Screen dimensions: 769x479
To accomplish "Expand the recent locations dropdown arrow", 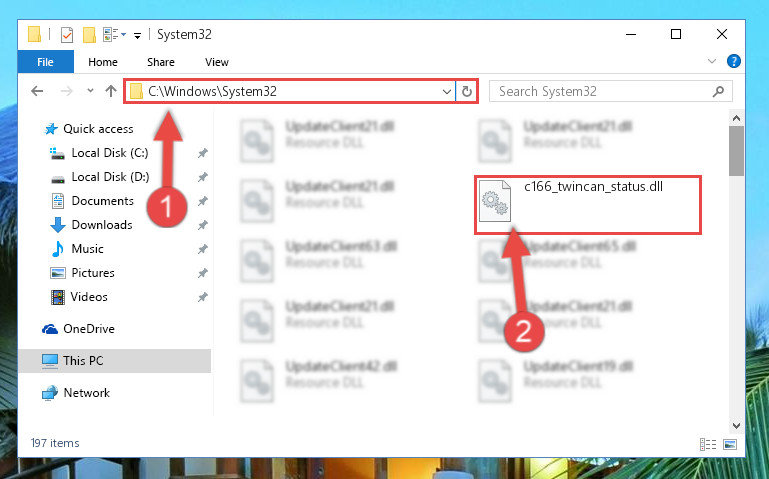I will click(90, 91).
